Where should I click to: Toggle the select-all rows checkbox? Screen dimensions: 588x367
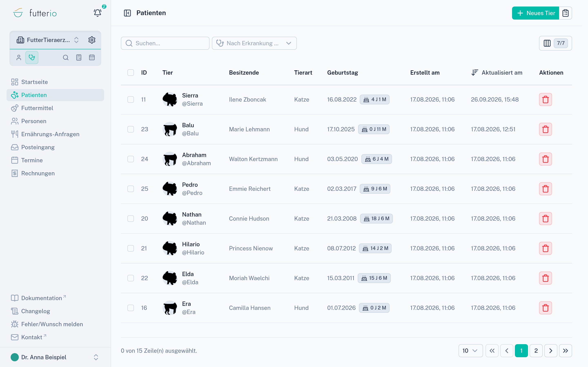(x=131, y=73)
